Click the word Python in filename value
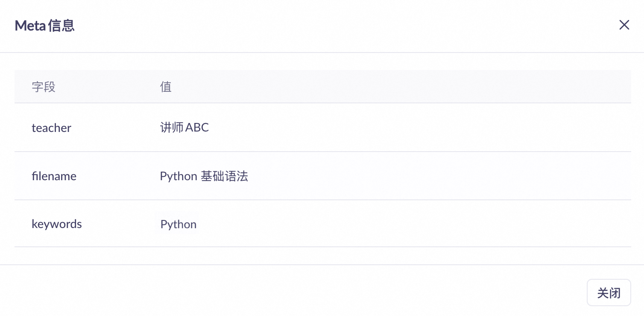Screen dimensions: 644x316 178,176
